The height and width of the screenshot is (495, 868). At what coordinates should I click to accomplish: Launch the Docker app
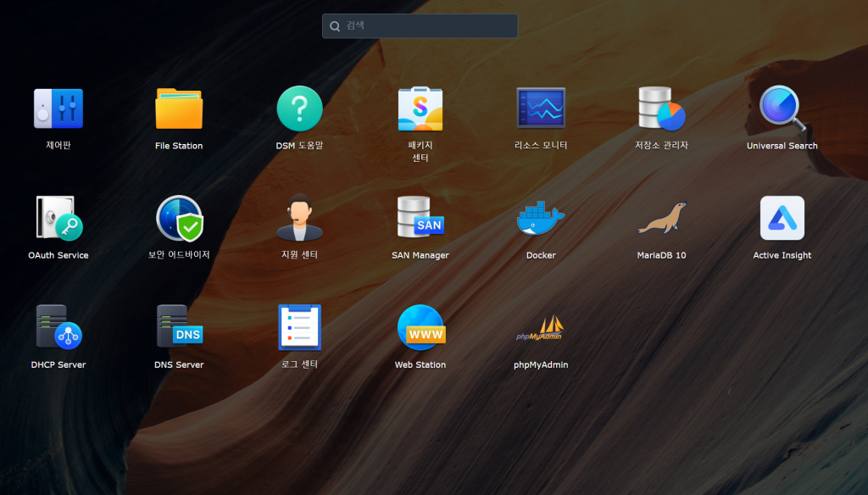[541, 219]
